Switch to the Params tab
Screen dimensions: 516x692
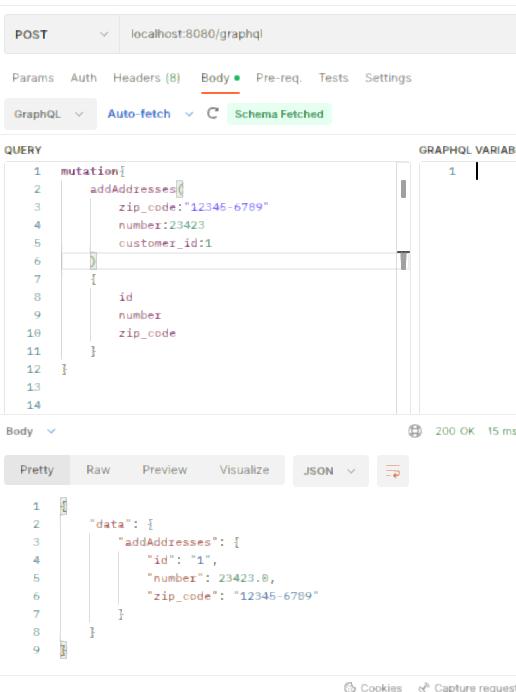point(33,78)
